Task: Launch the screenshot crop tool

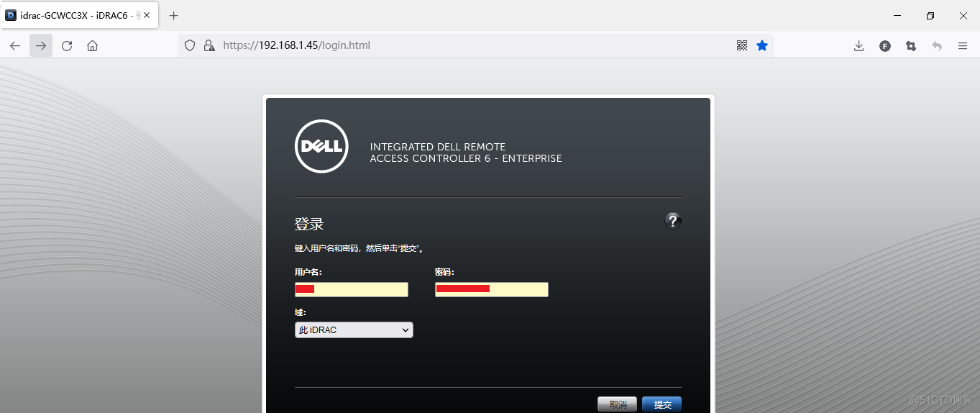Action: pyautogui.click(x=911, y=45)
